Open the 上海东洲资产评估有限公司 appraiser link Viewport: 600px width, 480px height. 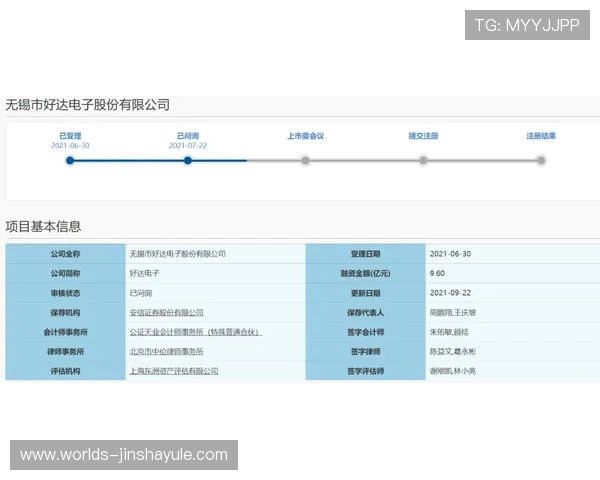174,371
